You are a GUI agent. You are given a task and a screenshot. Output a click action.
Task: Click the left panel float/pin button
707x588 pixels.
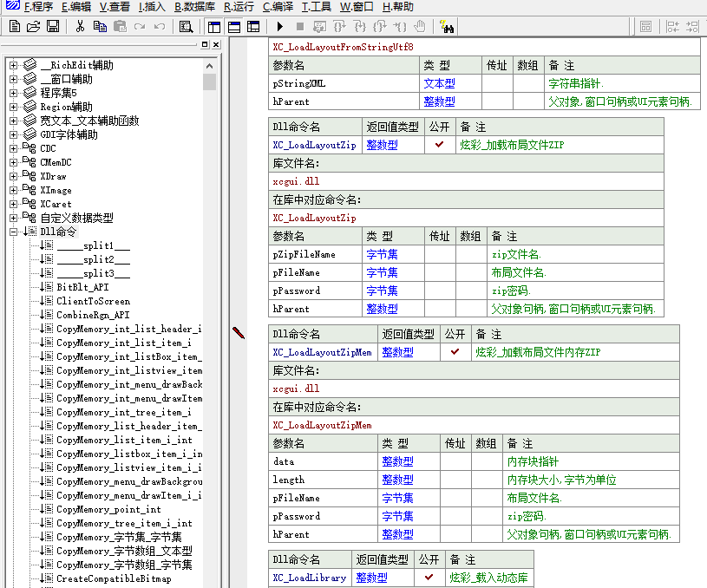click(205, 44)
